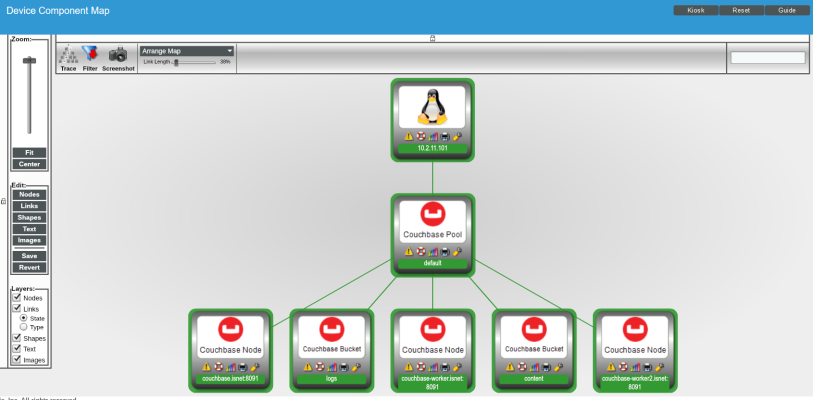Image resolution: width=813 pixels, height=400 pixels.
Task: Open bar graph icon on content bucket
Action: [534, 367]
